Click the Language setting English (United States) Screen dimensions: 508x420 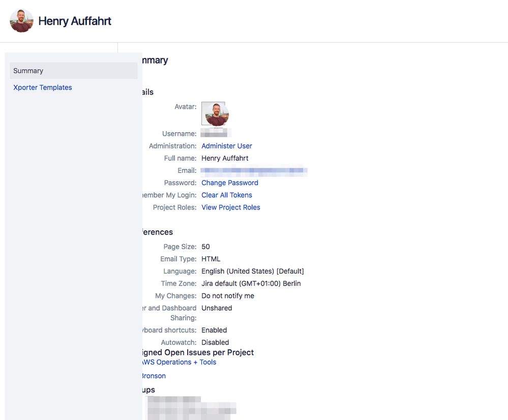[x=253, y=271]
